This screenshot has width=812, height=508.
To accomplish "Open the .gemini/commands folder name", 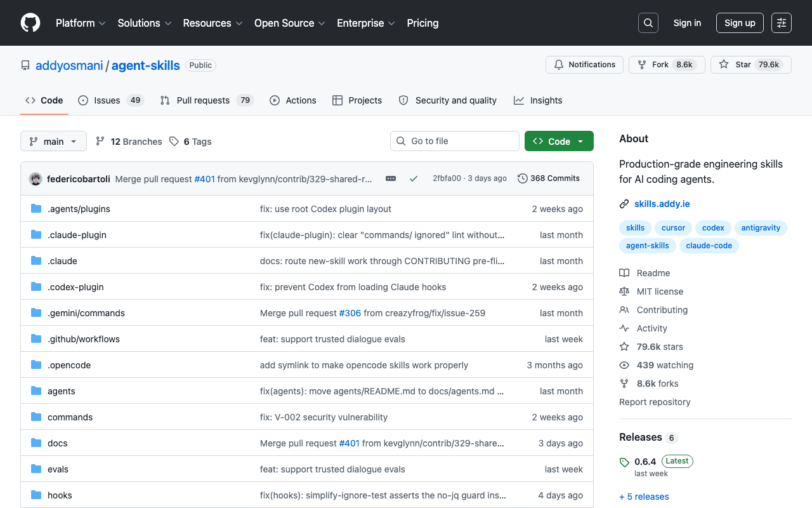I will 86,313.
